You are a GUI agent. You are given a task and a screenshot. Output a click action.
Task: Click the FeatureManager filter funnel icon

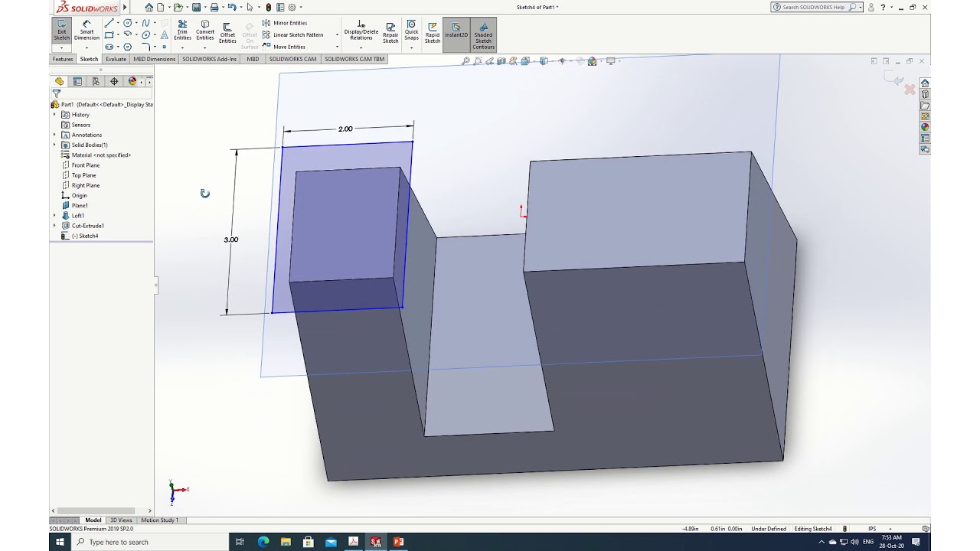(56, 93)
